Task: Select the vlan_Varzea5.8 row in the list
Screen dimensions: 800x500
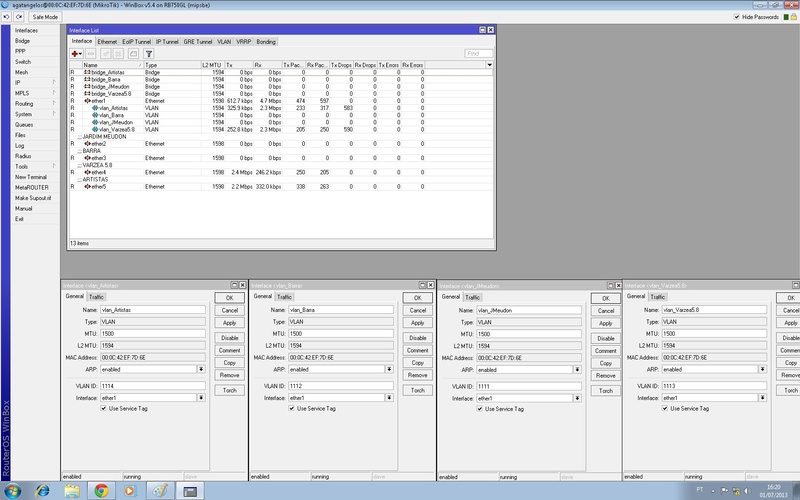Action: point(281,130)
